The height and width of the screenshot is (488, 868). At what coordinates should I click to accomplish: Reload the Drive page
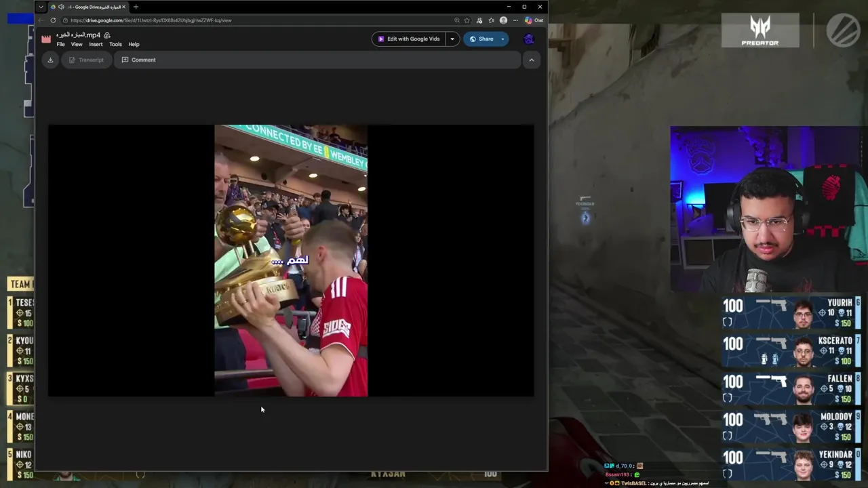coord(53,20)
